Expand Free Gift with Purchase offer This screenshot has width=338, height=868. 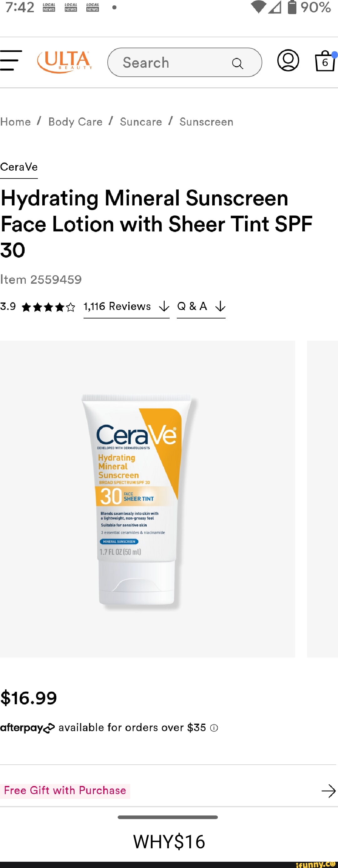65,790
